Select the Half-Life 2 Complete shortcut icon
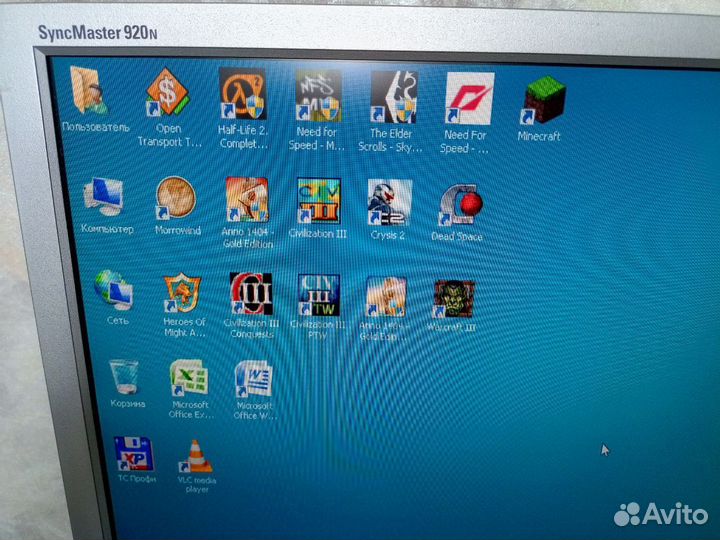The width and height of the screenshot is (720, 540). pyautogui.click(x=242, y=94)
